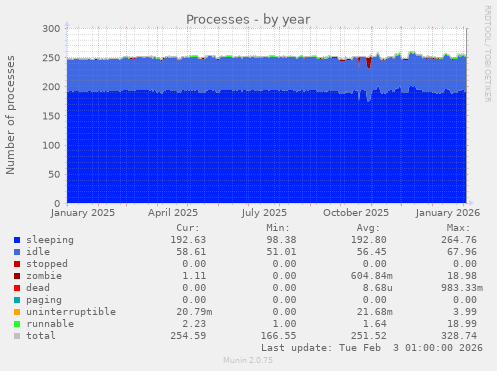The height and width of the screenshot is (371, 497).
Task: Click the 'sleeping' legend label
Action: [x=50, y=240]
